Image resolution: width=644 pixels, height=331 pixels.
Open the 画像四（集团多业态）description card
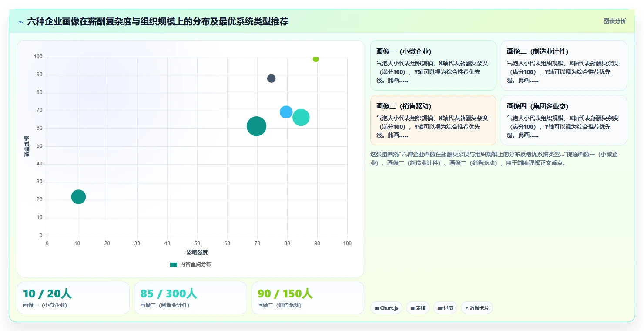[x=564, y=120]
